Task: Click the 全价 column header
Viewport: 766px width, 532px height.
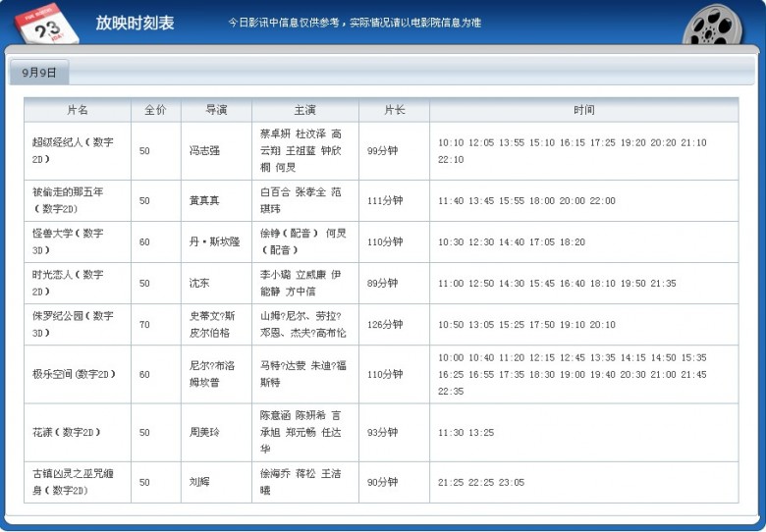Action: click(155, 110)
